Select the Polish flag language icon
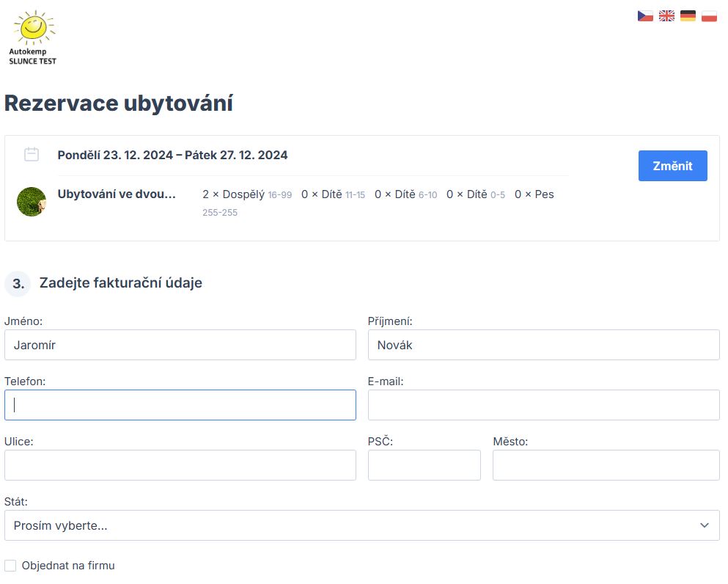Viewport: 728px width, 584px height. point(709,16)
